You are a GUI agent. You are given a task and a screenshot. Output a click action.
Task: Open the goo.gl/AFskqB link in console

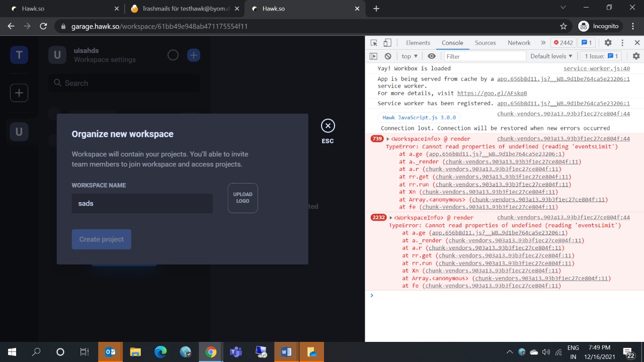tap(492, 93)
